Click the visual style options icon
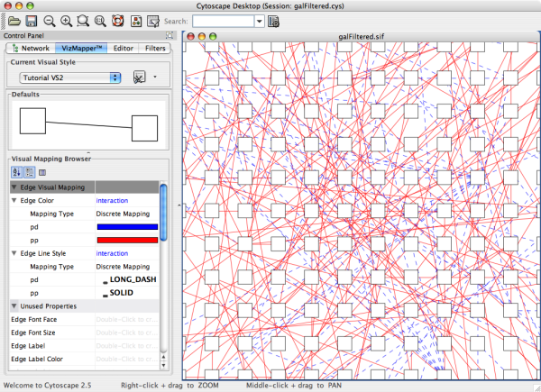Image resolution: width=541 pixels, height=392 pixels. [x=140, y=78]
